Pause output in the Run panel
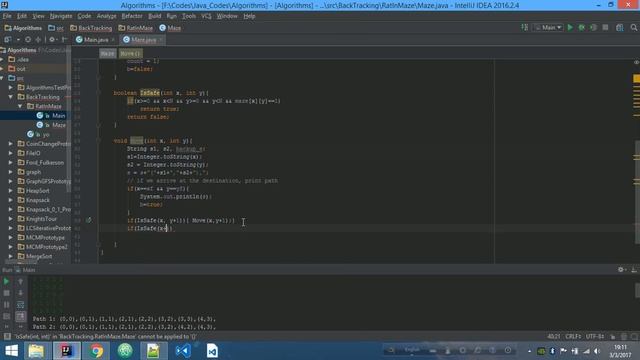 tap(6, 304)
